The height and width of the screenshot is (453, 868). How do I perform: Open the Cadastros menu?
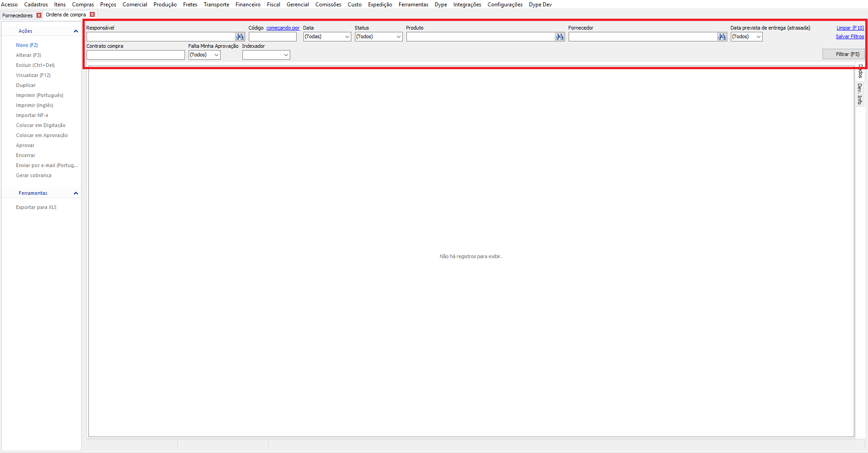[36, 5]
